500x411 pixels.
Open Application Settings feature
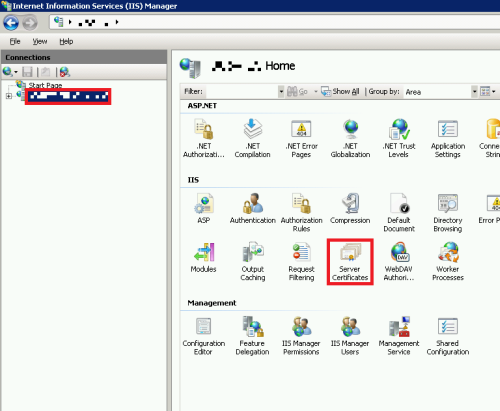[448, 138]
